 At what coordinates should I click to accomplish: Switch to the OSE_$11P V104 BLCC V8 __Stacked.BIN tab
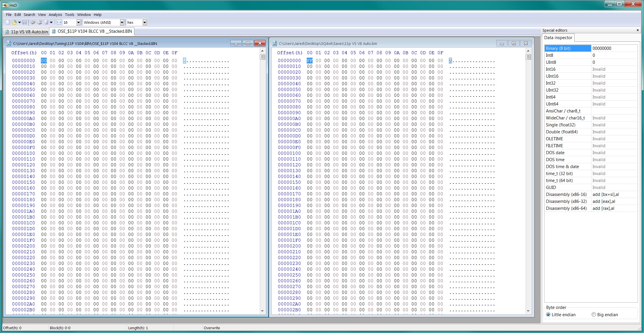(x=92, y=31)
